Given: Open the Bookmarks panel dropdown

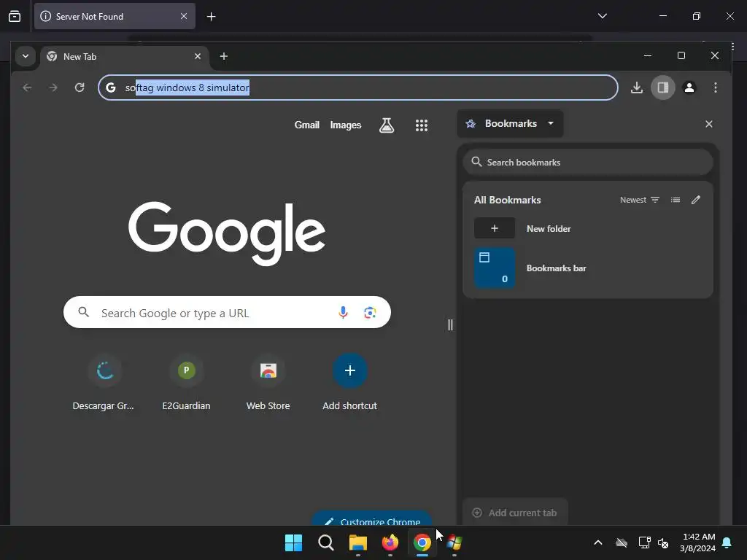Looking at the screenshot, I should (510, 124).
